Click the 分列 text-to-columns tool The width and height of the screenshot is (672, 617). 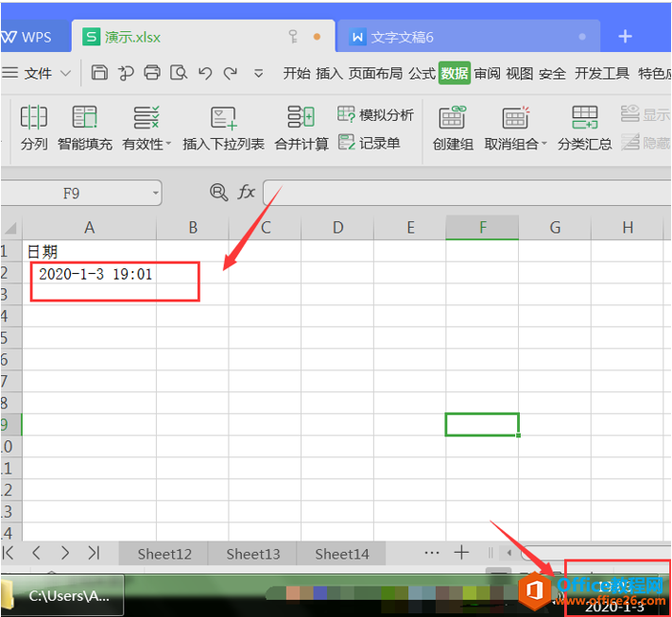pos(34,129)
